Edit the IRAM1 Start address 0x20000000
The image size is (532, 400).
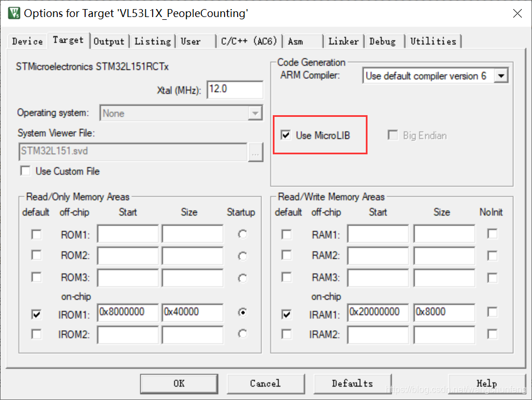click(x=378, y=313)
